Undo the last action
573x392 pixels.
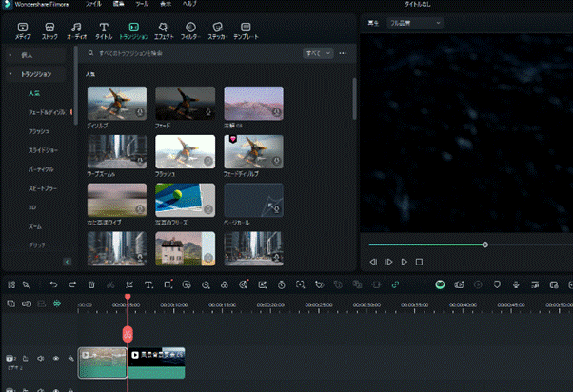click(x=53, y=284)
